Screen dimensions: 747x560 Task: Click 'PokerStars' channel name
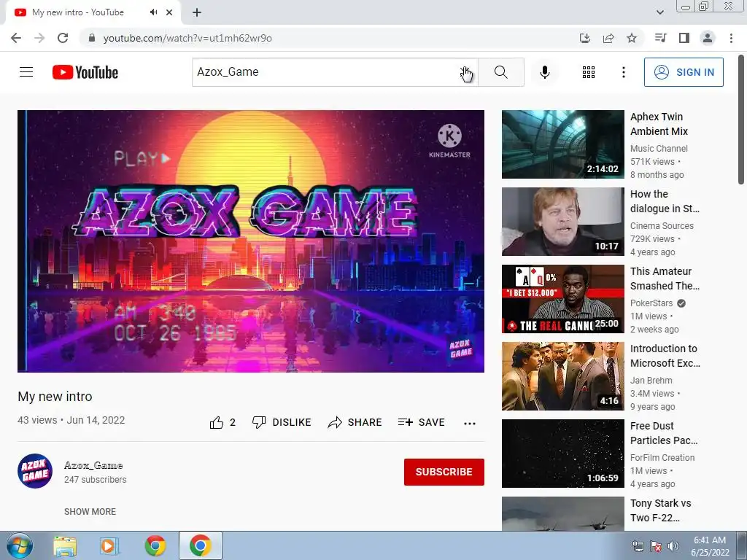point(651,303)
